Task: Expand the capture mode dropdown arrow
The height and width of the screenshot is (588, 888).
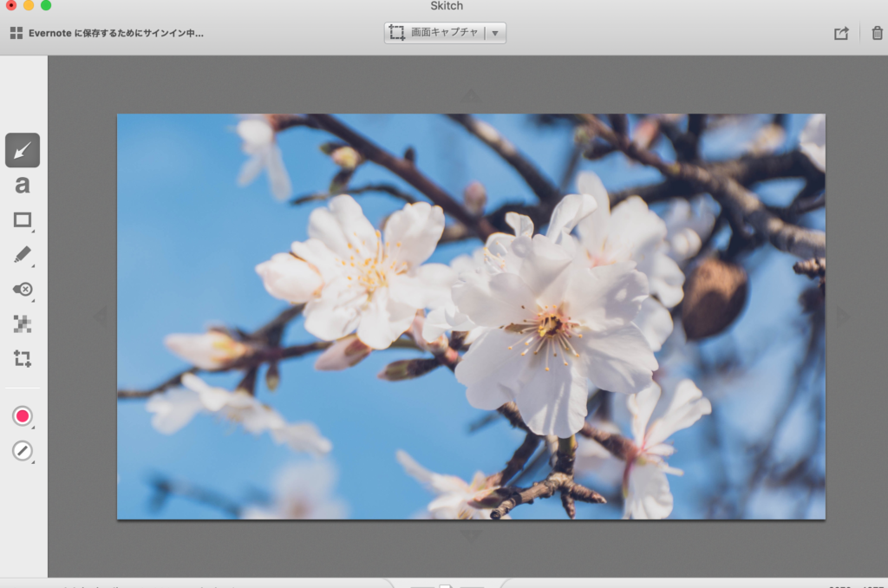Action: (x=495, y=33)
